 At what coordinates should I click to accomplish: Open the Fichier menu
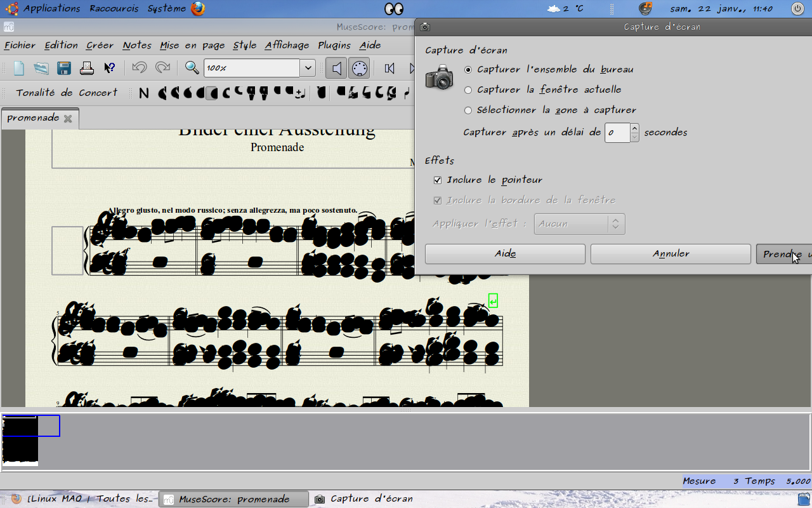click(20, 45)
